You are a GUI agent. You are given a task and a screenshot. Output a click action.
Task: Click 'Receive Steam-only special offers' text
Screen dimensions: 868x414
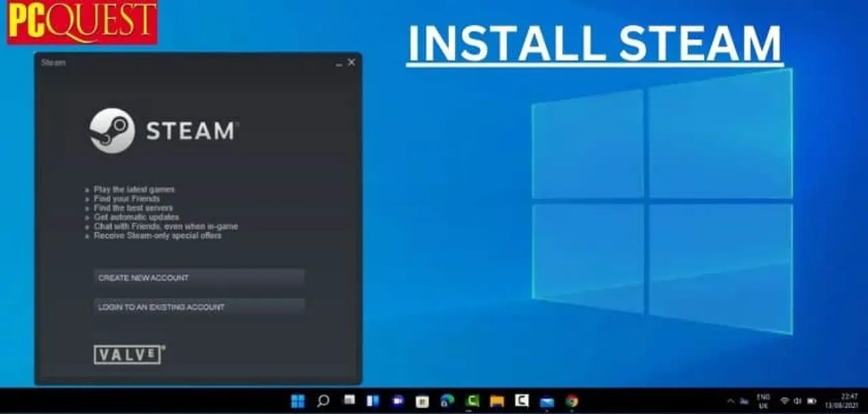[x=157, y=236]
